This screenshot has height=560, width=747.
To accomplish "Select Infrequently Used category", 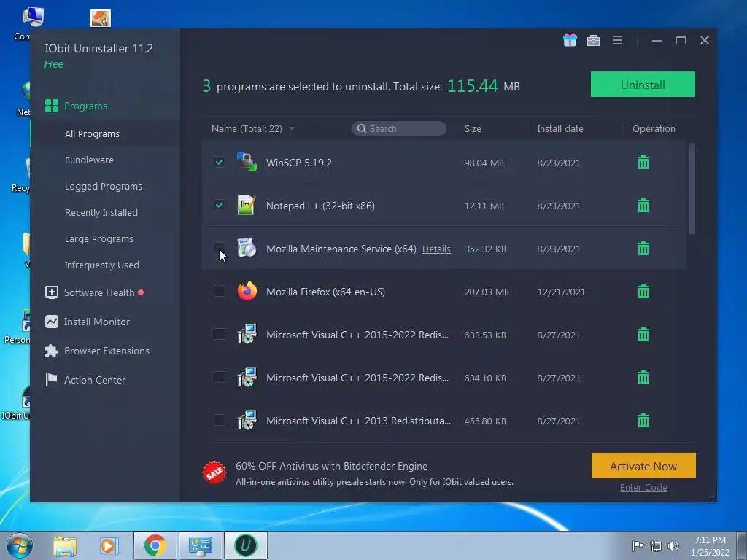I will [x=102, y=265].
